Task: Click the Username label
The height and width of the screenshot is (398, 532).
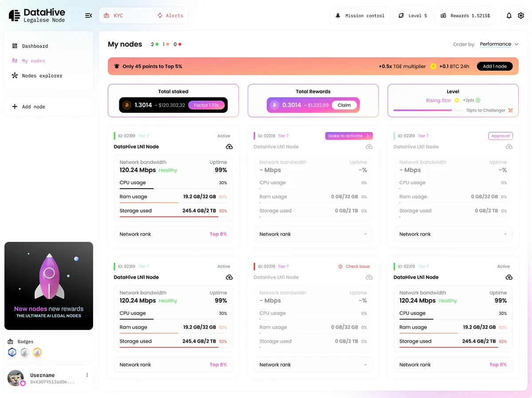Action: [43, 375]
